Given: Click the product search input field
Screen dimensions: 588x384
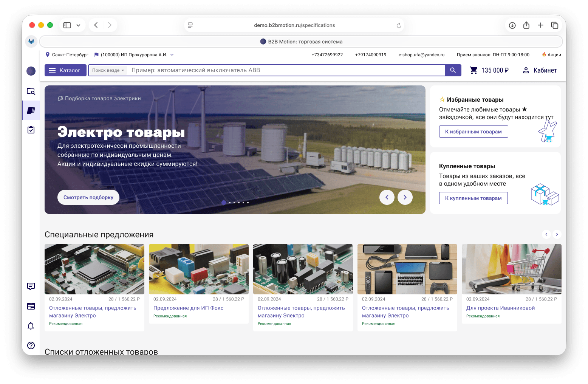Looking at the screenshot, I should tap(286, 70).
